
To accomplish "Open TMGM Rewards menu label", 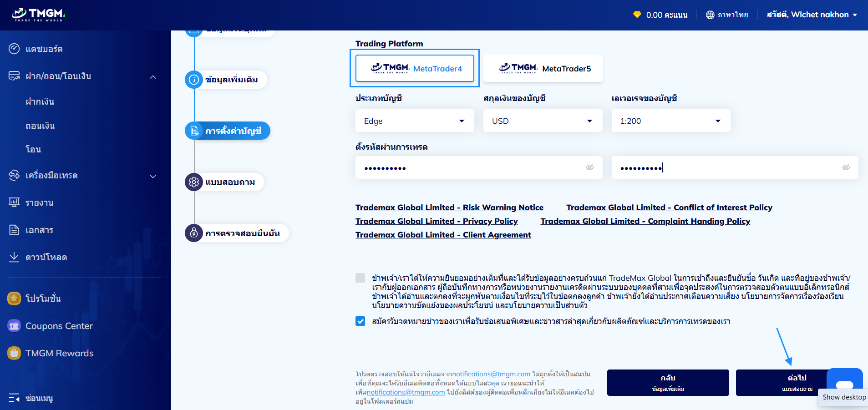I will pyautogui.click(x=60, y=353).
